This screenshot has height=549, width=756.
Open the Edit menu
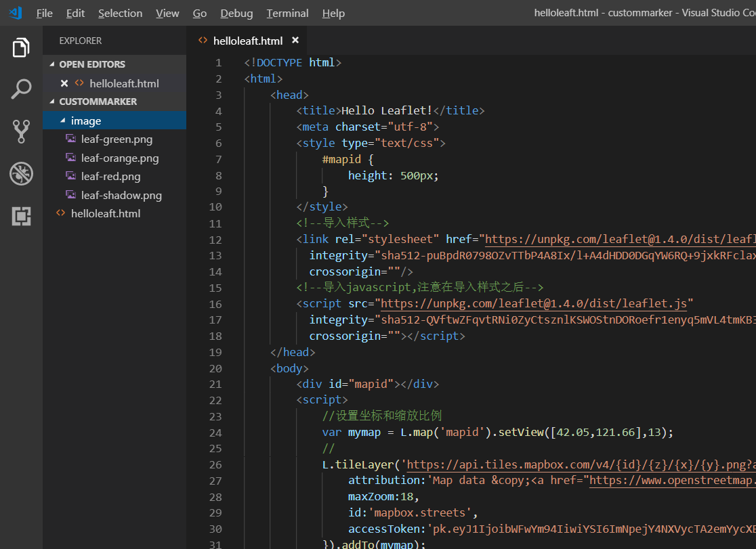tap(75, 13)
